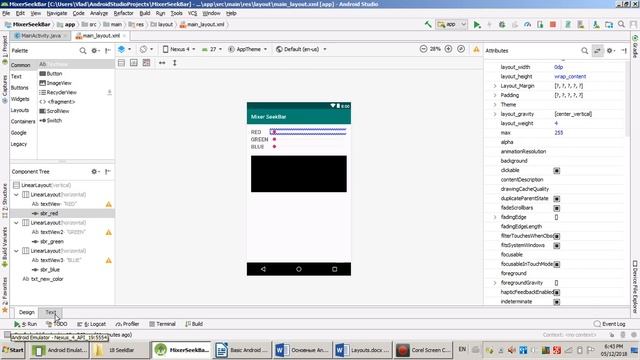Screen dimensions: 640x360
Task: Click the Windows Start button
Action: pyautogui.click(x=13, y=350)
